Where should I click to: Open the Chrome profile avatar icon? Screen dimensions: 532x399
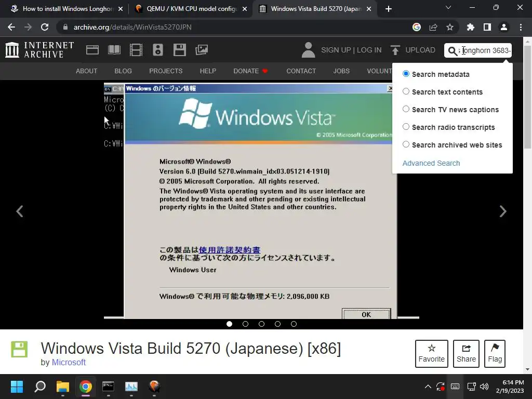(x=504, y=27)
